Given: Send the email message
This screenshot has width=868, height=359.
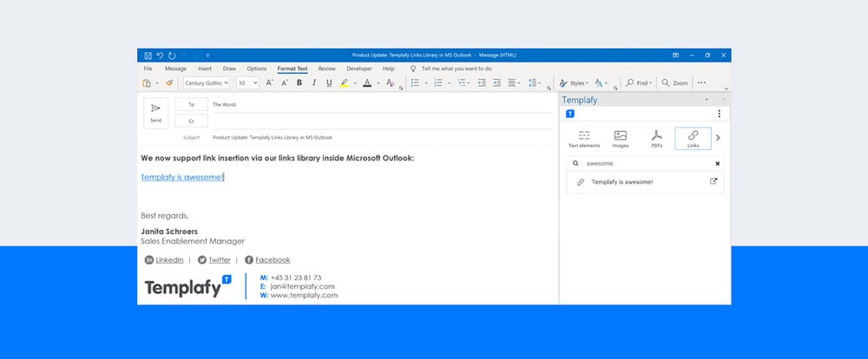Looking at the screenshot, I should [x=155, y=113].
